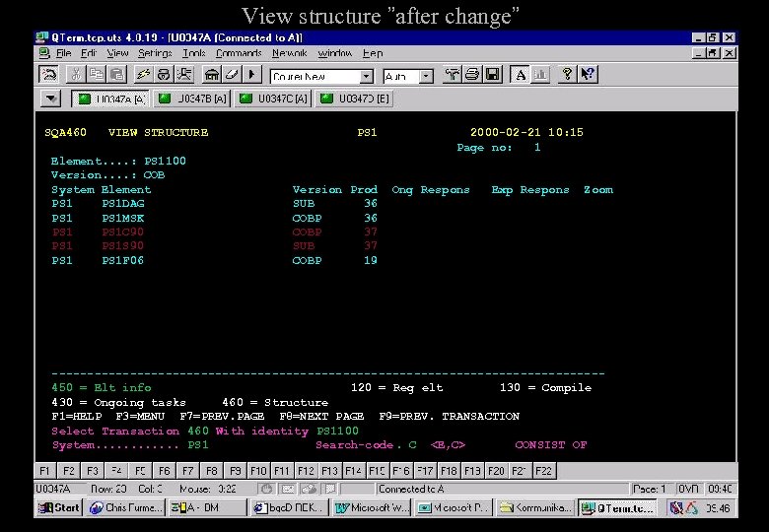The width and height of the screenshot is (769, 532).
Task: Switch to Chris Furme... taskbar window
Action: coord(125,508)
